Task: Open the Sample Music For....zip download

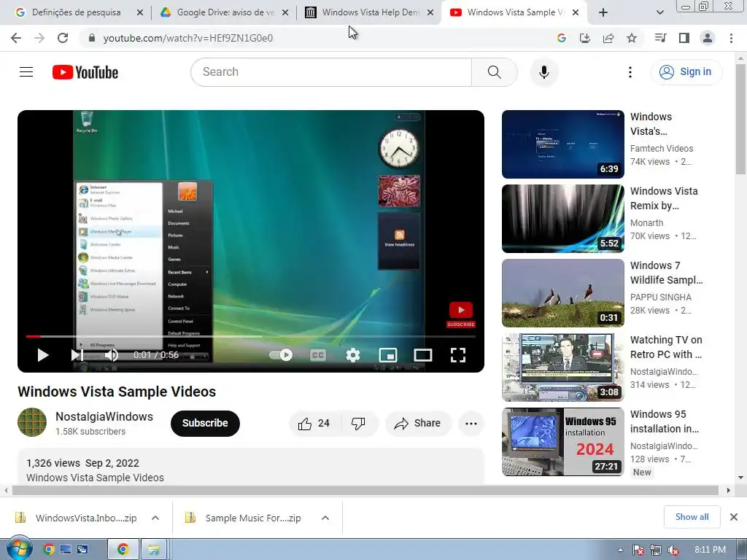Action: pyautogui.click(x=244, y=518)
